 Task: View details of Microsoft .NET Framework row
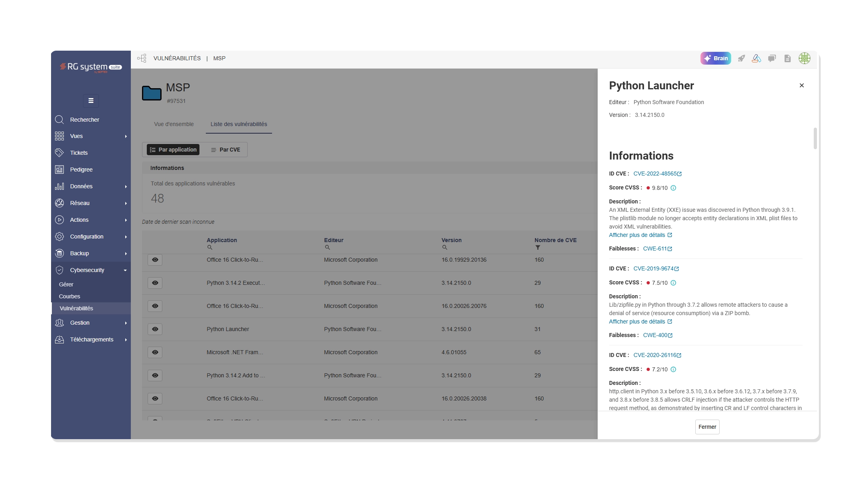155,352
